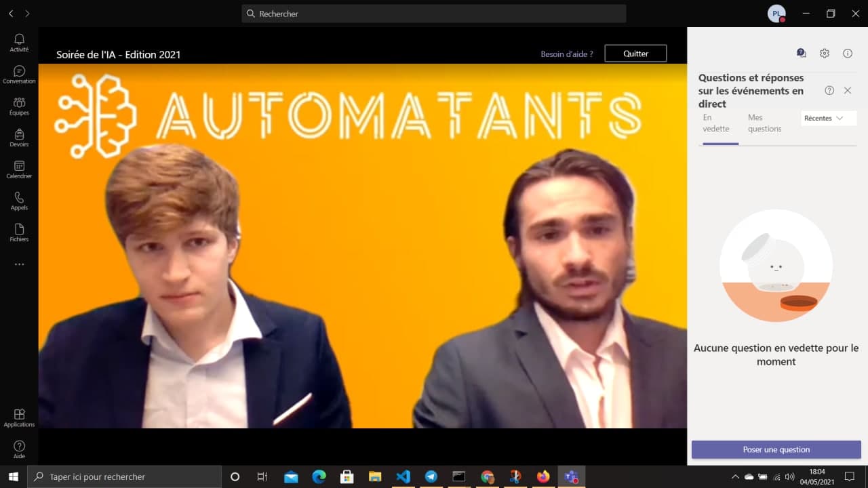Go to Devoirs in the sidebar

click(19, 138)
